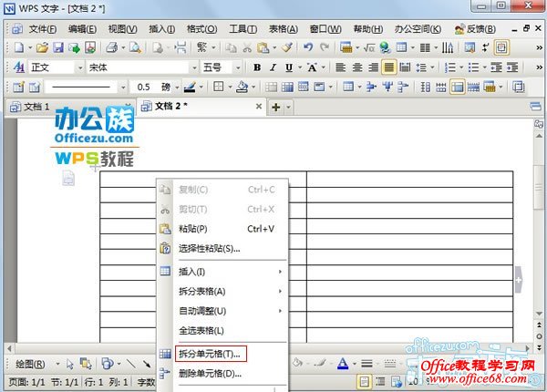547x392 pixels.
Task: Expand the numbered list dropdown arrow
Action: point(461,67)
